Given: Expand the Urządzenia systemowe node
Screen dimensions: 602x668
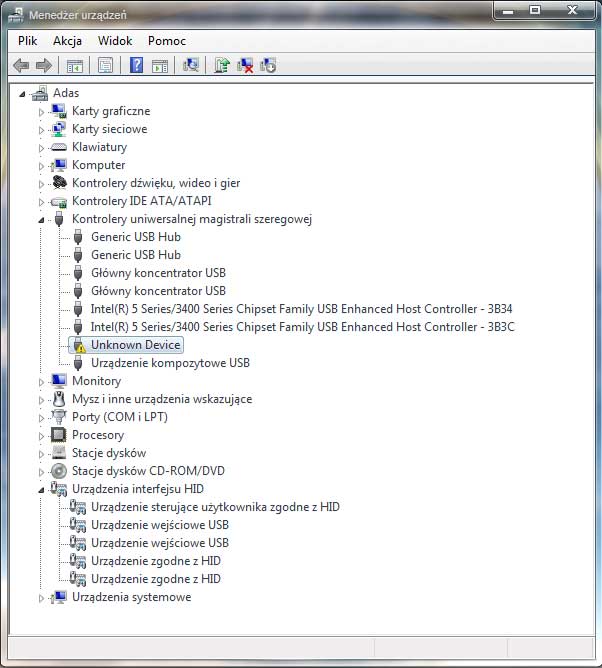Looking at the screenshot, I should [41, 598].
